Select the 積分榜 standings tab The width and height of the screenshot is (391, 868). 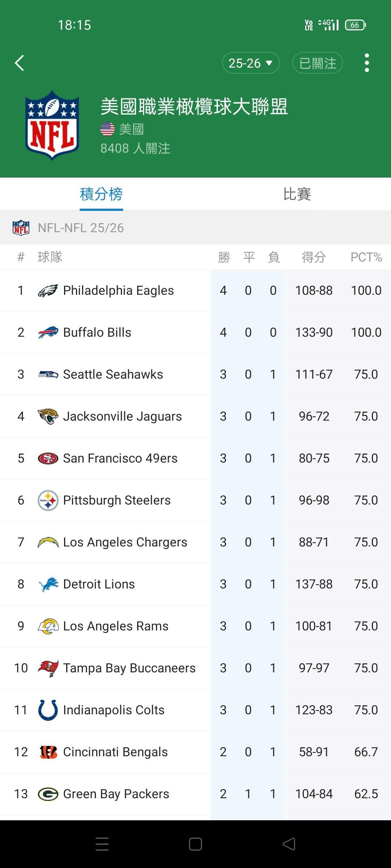(x=101, y=194)
